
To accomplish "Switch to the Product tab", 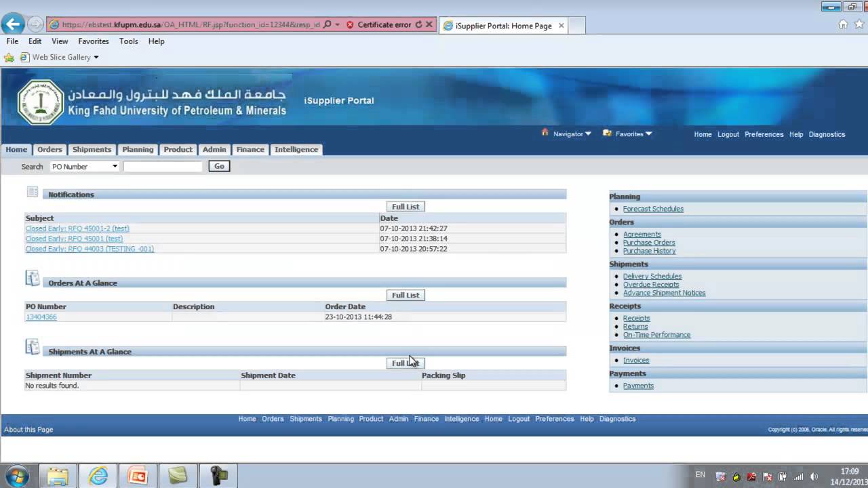I will (178, 150).
